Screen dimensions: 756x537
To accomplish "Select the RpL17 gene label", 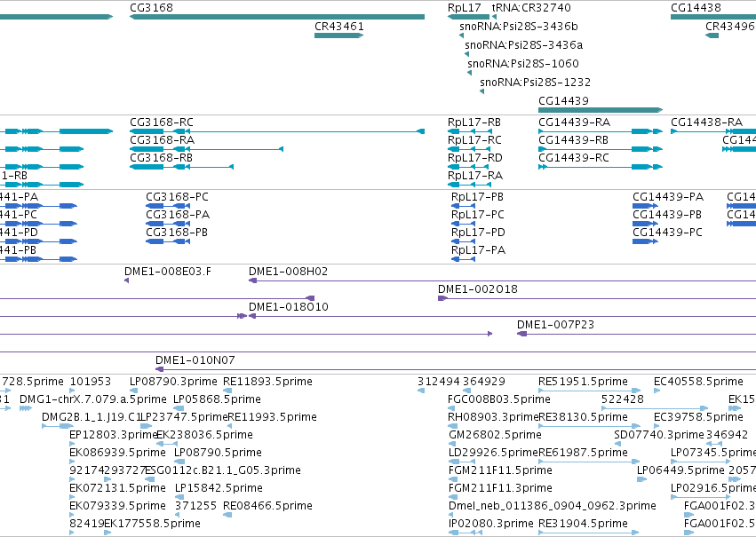I will tap(465, 8).
